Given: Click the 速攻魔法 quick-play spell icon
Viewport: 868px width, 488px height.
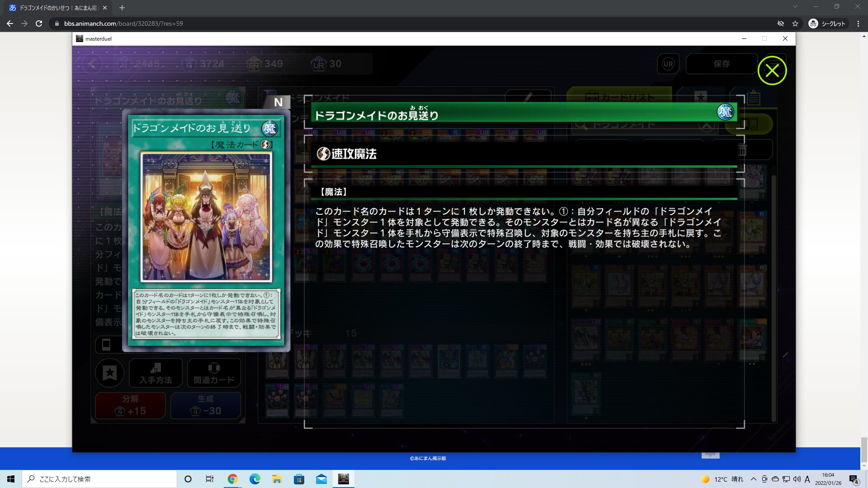Looking at the screenshot, I should coord(323,154).
